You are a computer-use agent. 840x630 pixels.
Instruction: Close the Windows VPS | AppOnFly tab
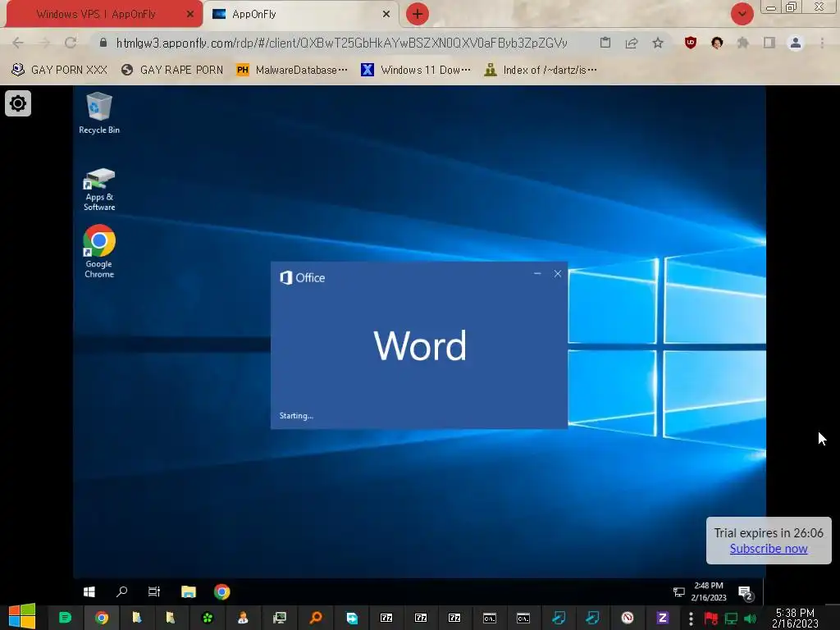coord(190,15)
